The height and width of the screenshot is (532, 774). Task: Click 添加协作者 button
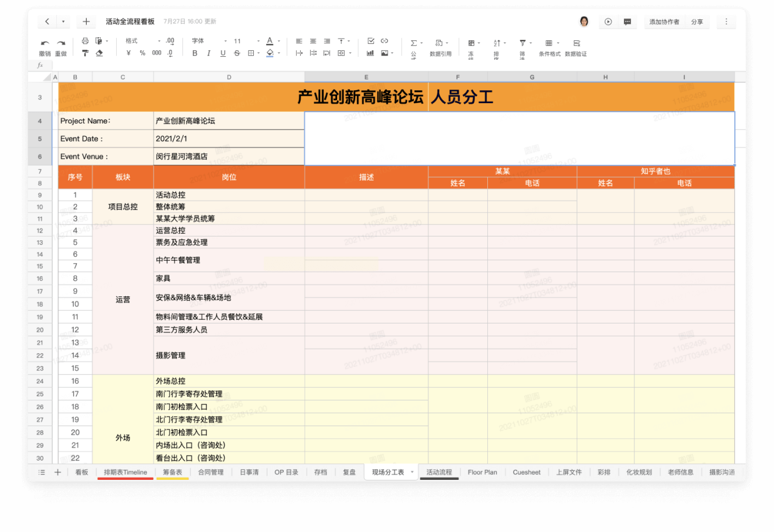(x=664, y=22)
